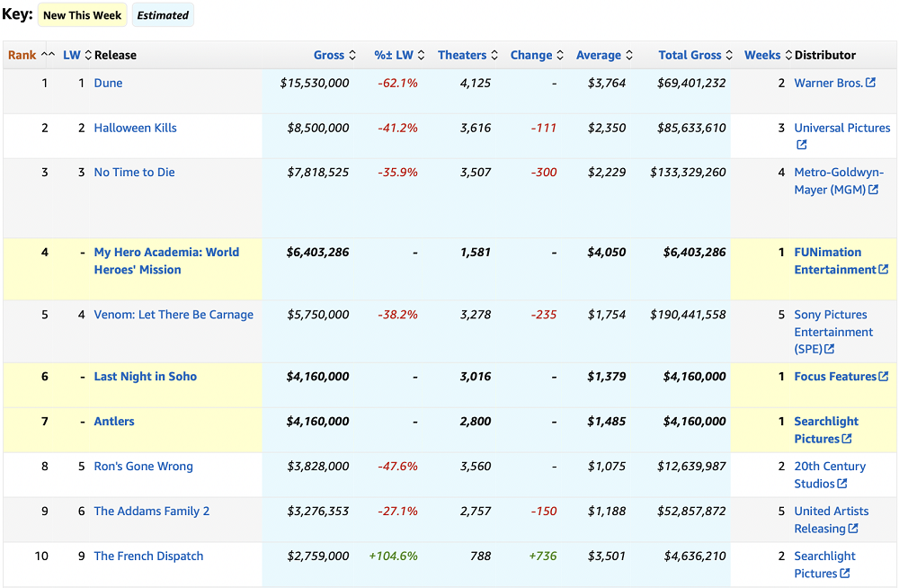Sort the table by the Gross column
This screenshot has width=899, height=588.
tap(354, 55)
